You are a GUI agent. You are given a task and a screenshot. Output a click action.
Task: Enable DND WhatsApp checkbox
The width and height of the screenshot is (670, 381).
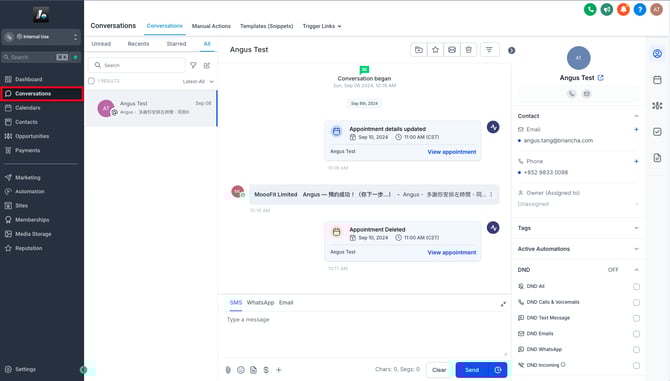tap(636, 350)
